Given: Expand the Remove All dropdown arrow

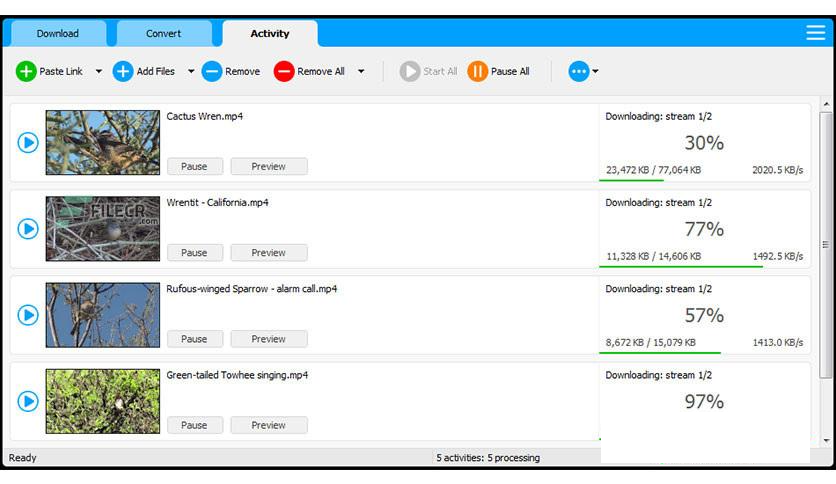Looking at the screenshot, I should 361,71.
